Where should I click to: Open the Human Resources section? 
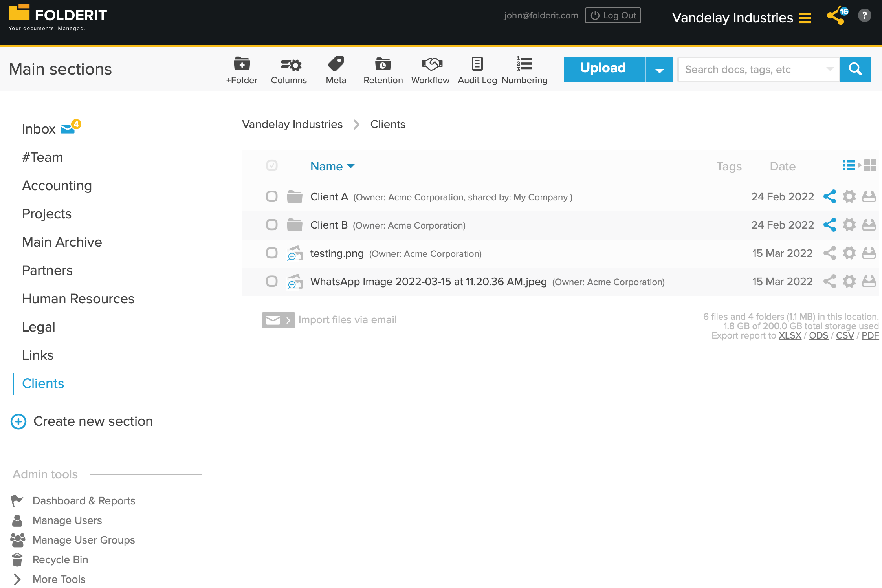78,299
